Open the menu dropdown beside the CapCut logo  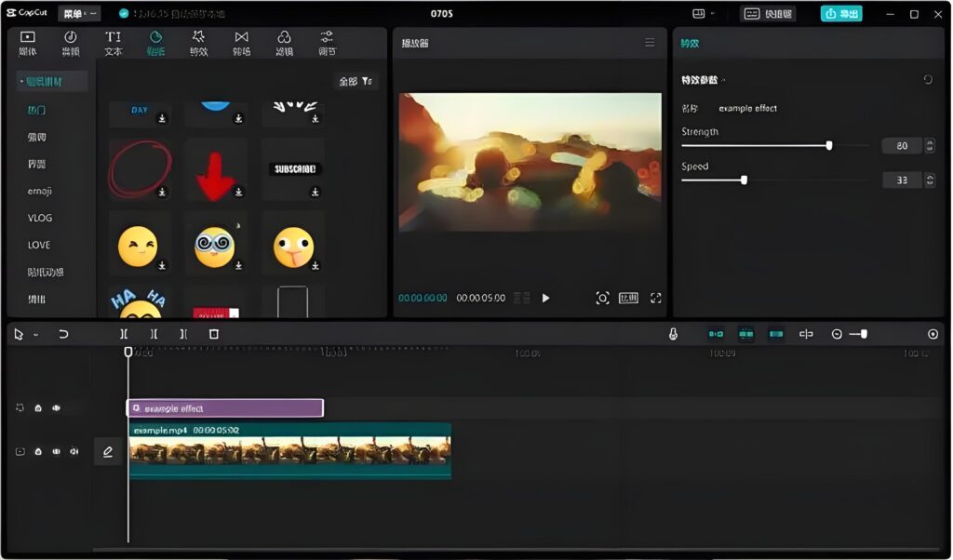pos(80,13)
